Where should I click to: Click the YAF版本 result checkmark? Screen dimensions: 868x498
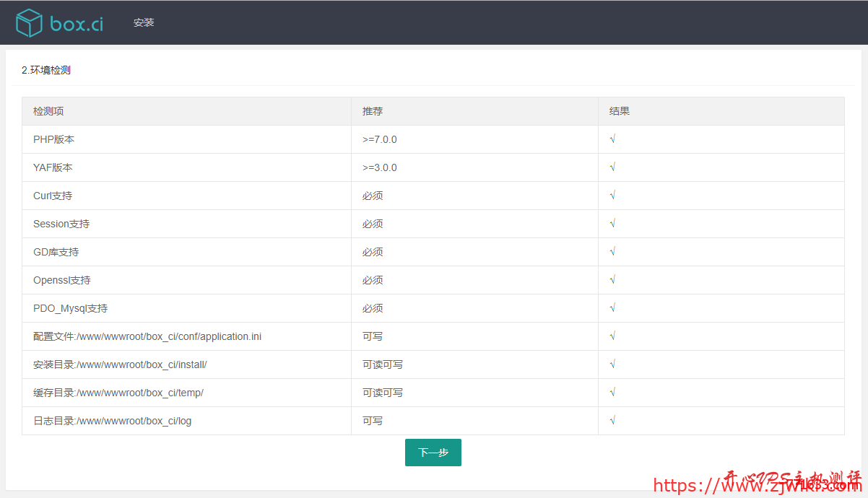[x=612, y=167]
